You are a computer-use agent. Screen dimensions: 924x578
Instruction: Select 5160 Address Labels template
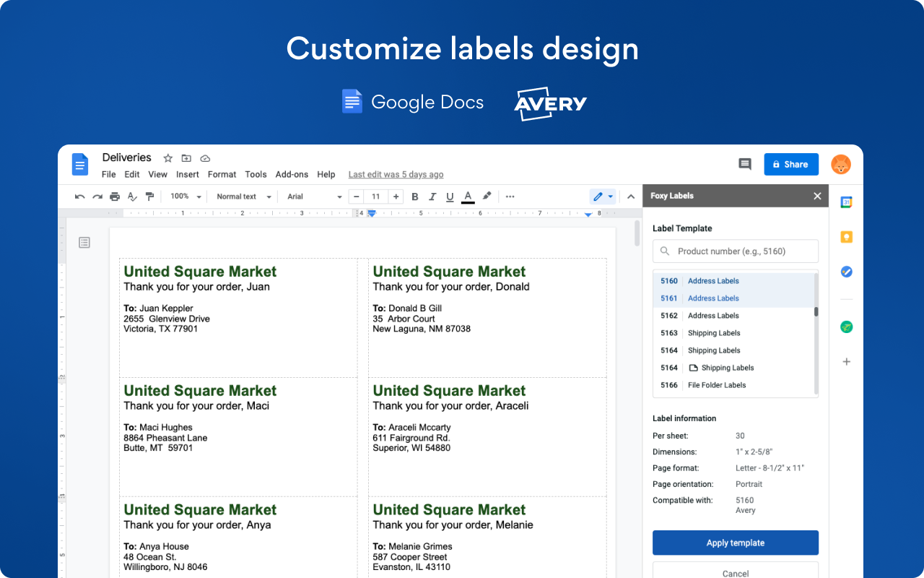pyautogui.click(x=733, y=281)
